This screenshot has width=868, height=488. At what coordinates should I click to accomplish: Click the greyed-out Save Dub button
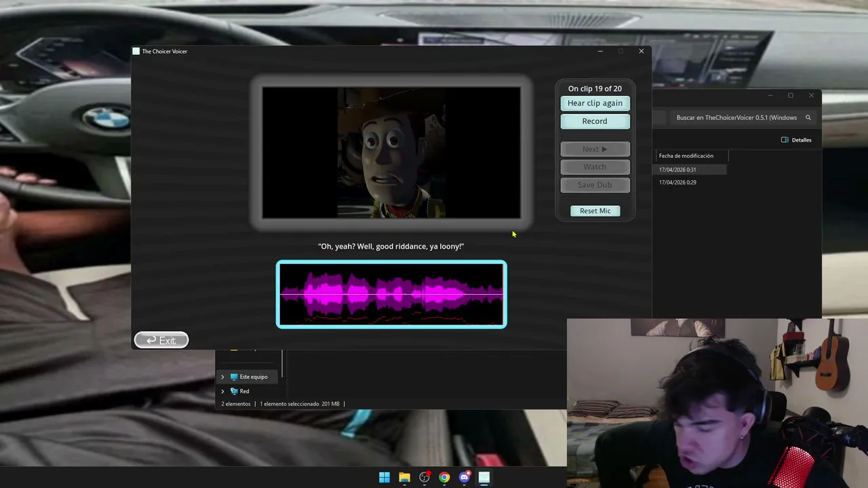coord(595,185)
